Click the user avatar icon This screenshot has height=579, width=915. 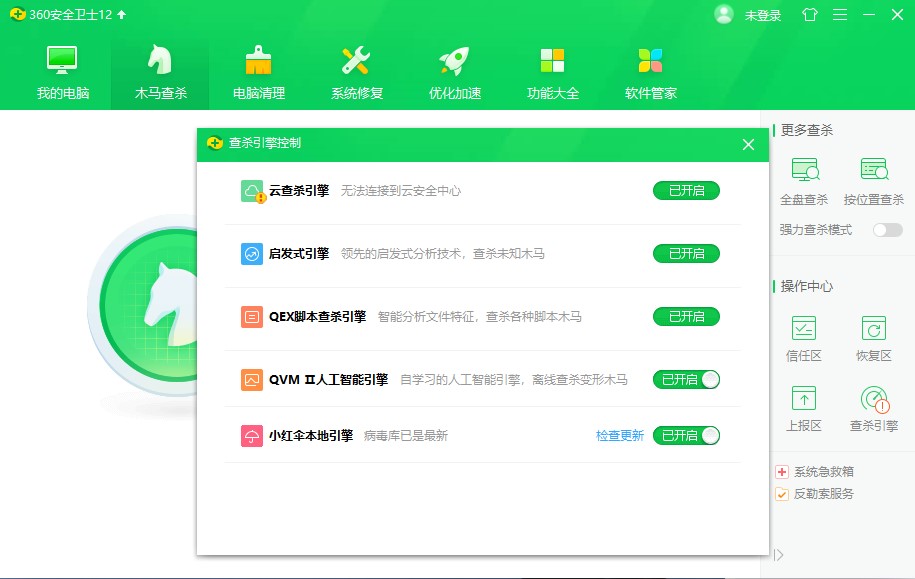point(724,15)
